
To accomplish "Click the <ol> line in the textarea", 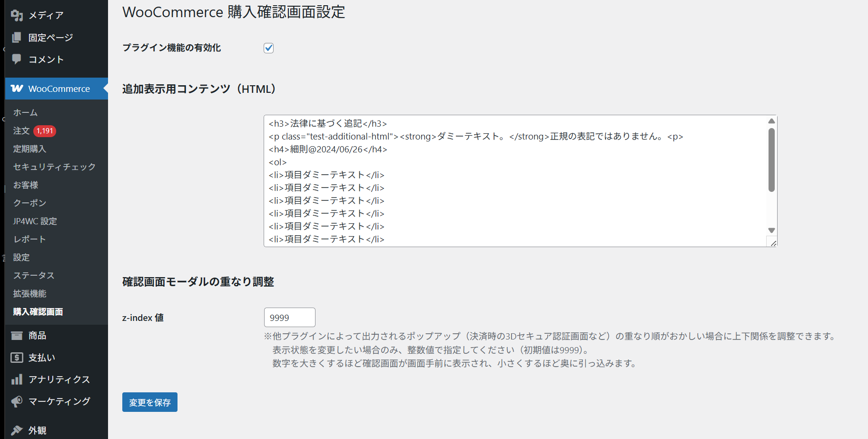I will pyautogui.click(x=278, y=162).
